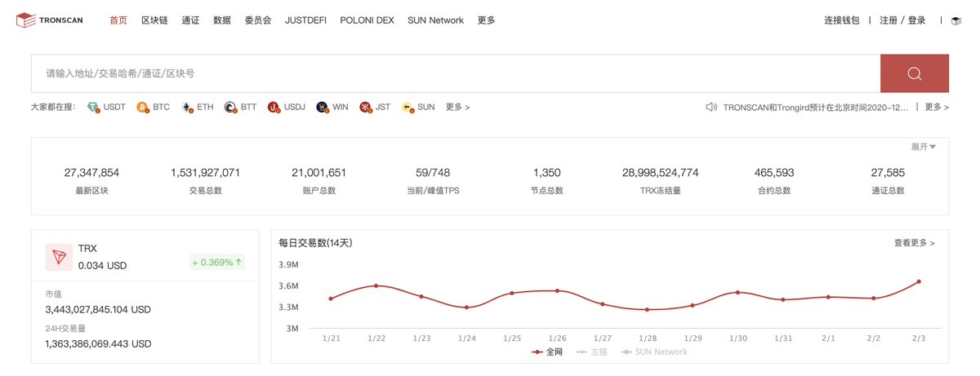Open the 委员会 menu item
Viewport: 980px width, 376px height.
(x=258, y=20)
